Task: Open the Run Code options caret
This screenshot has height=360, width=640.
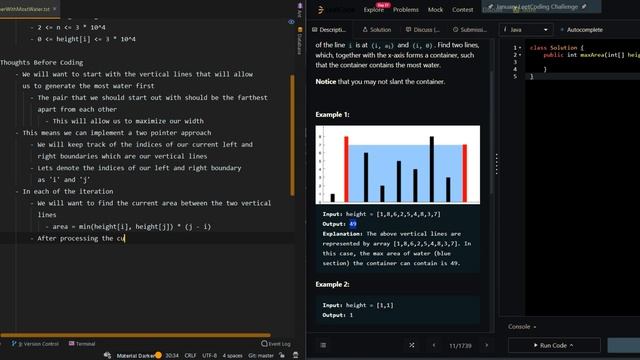Action: [x=571, y=345]
